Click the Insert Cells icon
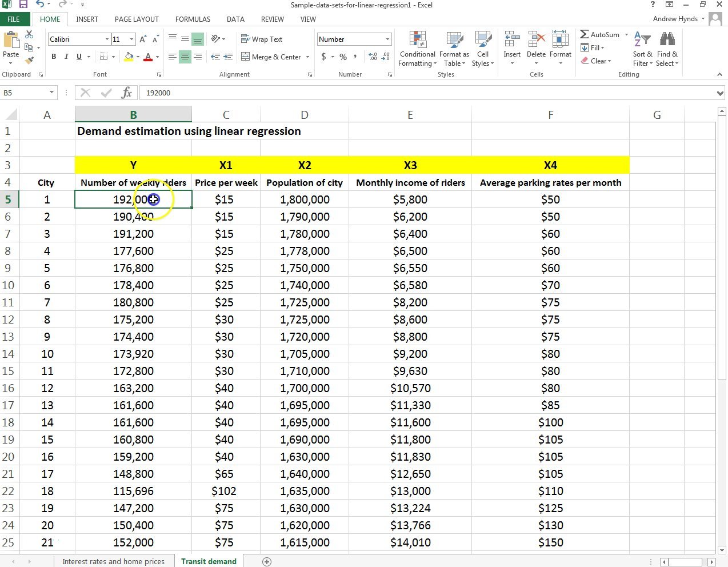The width and height of the screenshot is (728, 567). 512,46
